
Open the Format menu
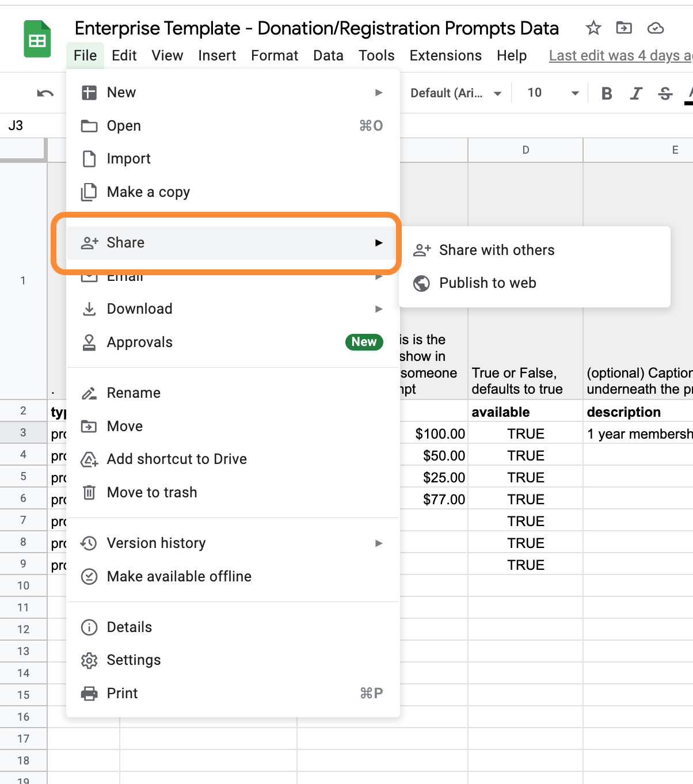(275, 56)
